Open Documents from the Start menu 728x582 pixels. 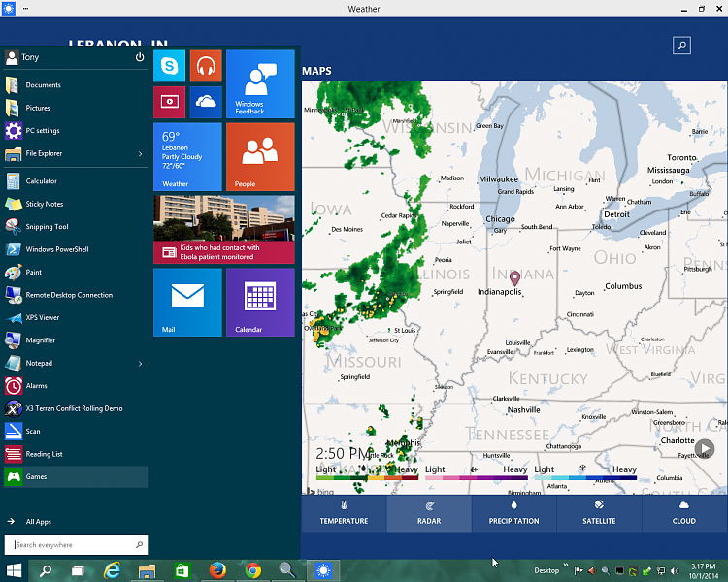(76, 85)
